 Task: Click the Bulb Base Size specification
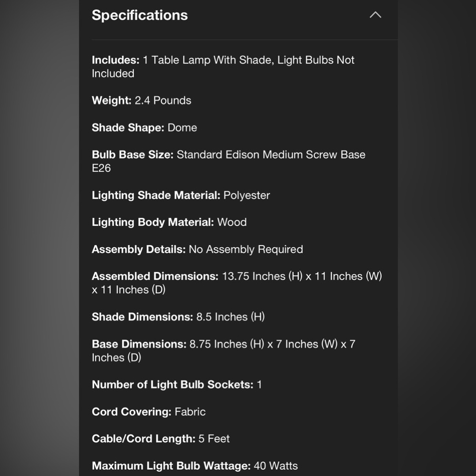click(228, 161)
